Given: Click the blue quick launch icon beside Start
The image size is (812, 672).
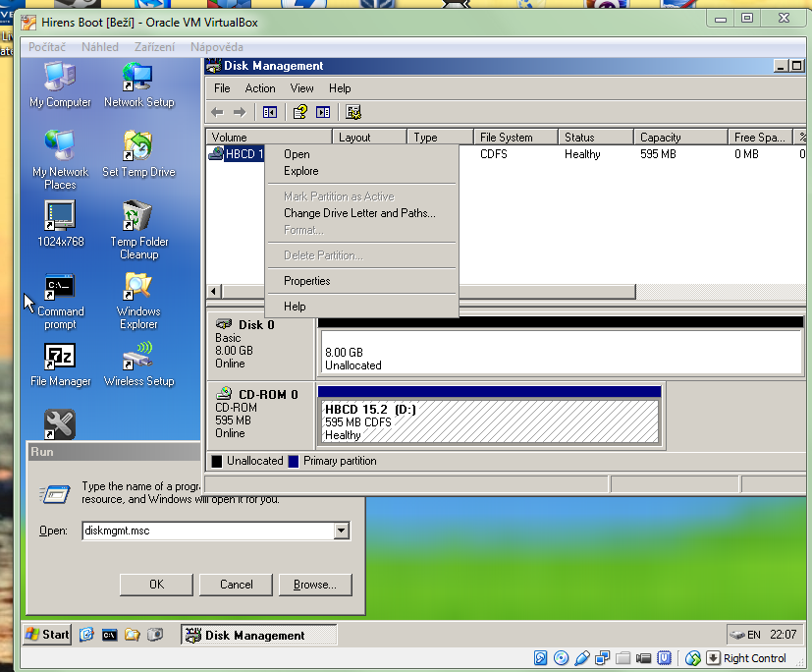Looking at the screenshot, I should coord(86,635).
